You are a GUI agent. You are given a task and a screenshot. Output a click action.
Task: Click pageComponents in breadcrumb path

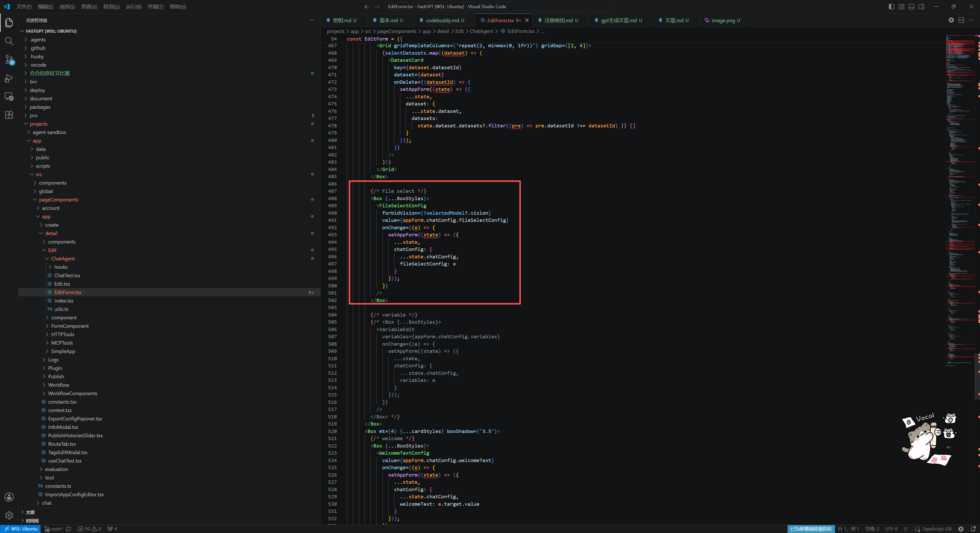(x=397, y=31)
